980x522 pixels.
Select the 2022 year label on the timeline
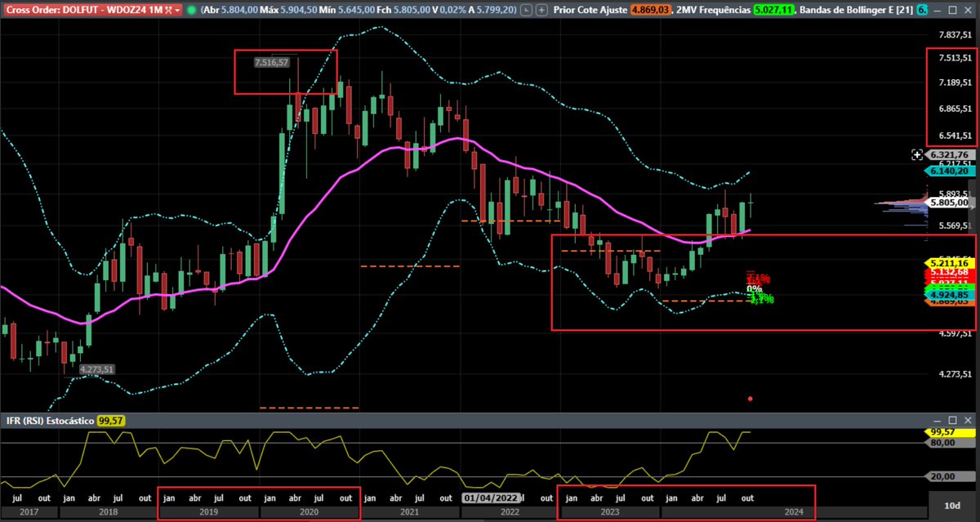[x=509, y=513]
